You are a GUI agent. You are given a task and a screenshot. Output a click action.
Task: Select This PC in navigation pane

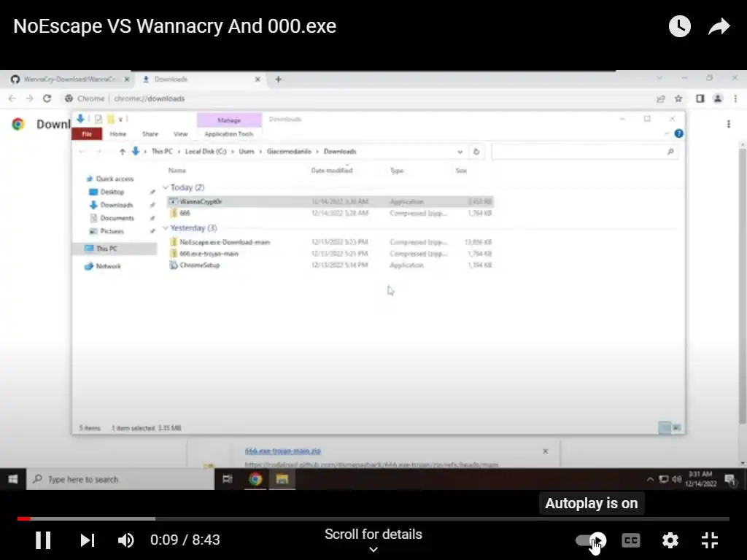point(115,249)
